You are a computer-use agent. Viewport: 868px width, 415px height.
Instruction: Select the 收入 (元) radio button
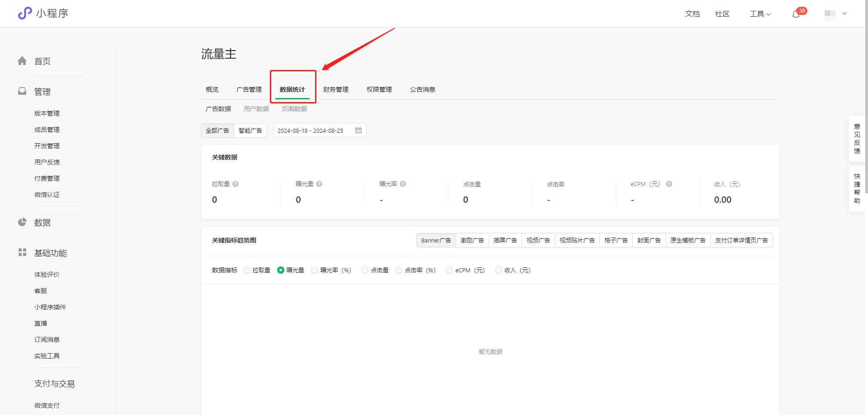coord(498,270)
